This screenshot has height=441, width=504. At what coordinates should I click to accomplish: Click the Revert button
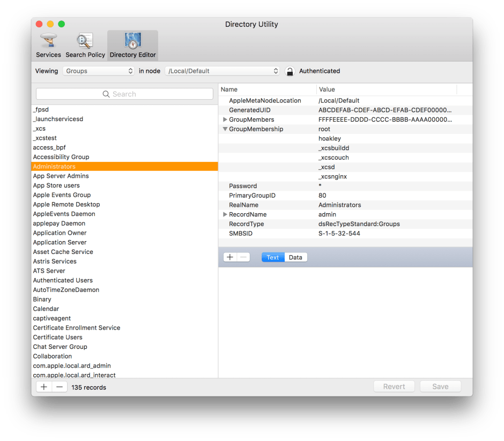394,386
